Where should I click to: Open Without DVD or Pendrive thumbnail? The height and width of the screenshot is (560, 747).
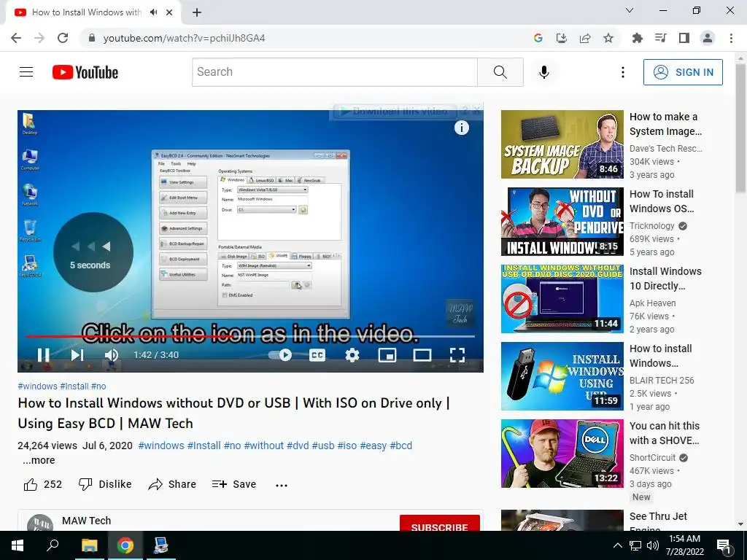tap(562, 222)
